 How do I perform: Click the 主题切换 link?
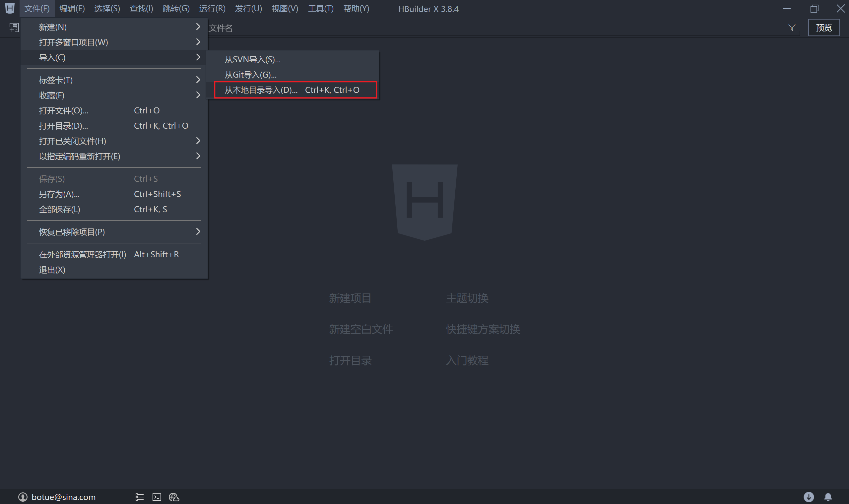tap(467, 298)
